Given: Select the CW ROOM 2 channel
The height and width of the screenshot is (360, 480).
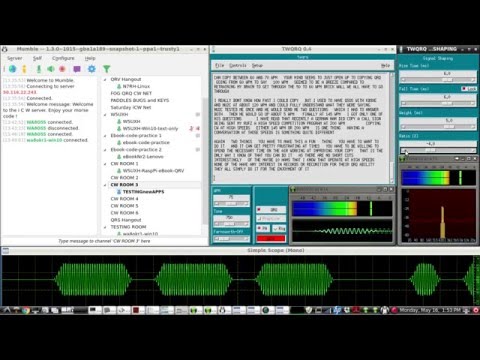Looking at the screenshot, I should (124, 178).
